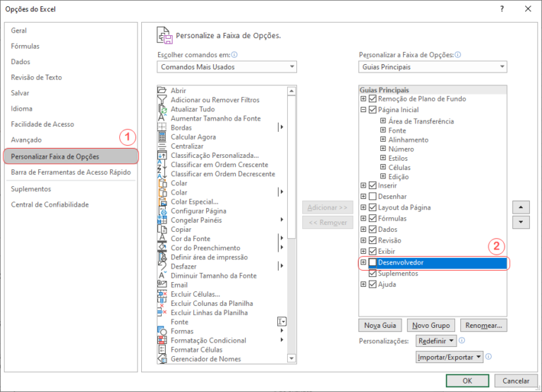542x392 pixels.
Task: Click the Diminuir Tamanho da Fonte icon
Action: [x=162, y=276]
